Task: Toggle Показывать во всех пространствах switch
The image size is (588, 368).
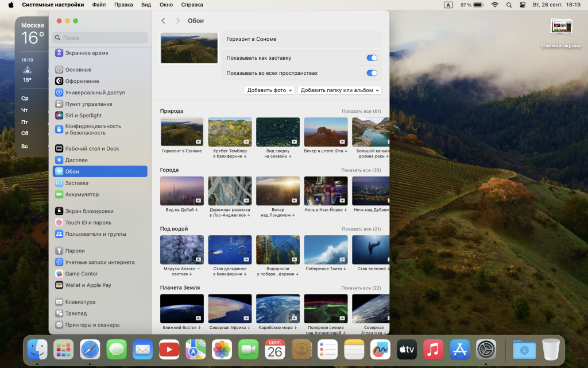Action: tap(372, 73)
